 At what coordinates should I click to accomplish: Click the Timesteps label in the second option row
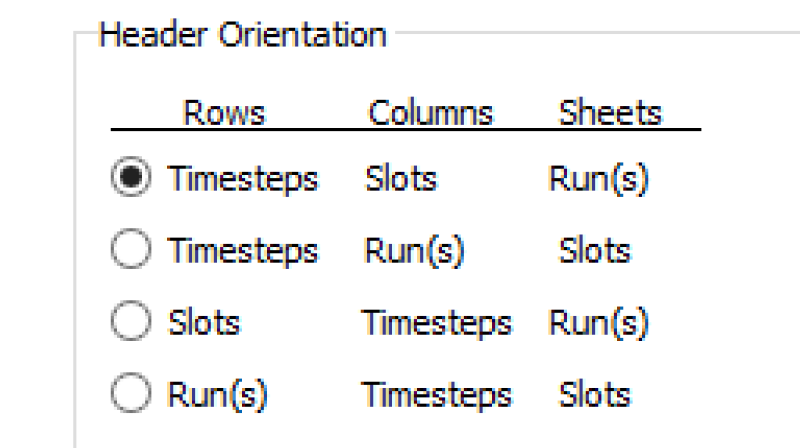point(243,250)
